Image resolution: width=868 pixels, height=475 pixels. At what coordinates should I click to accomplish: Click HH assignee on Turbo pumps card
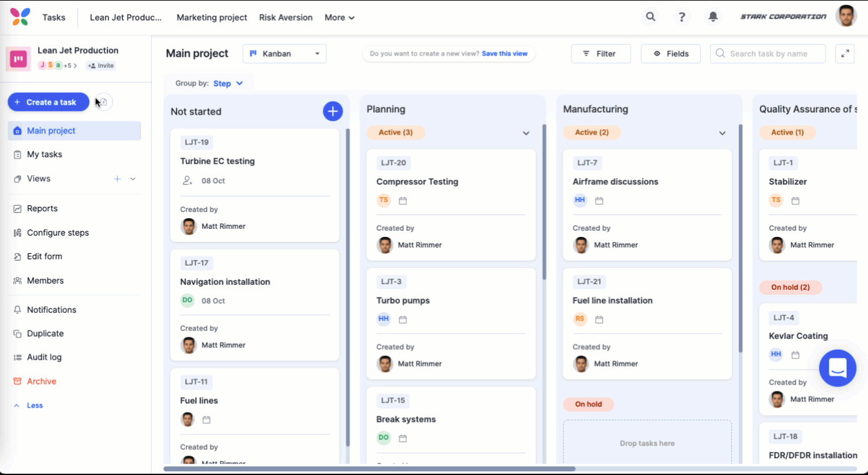[384, 319]
